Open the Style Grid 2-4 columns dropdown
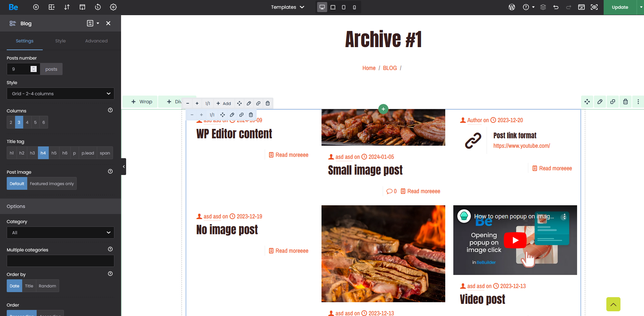 tap(61, 94)
